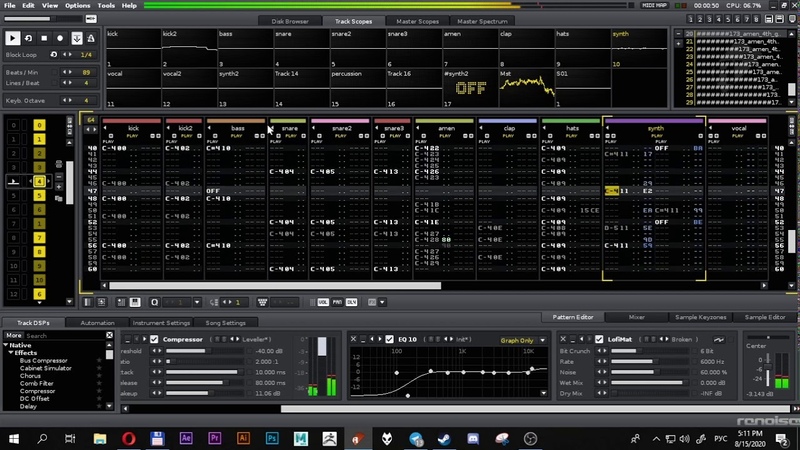
Task: Toggle DLY column visibility
Action: [x=352, y=303]
